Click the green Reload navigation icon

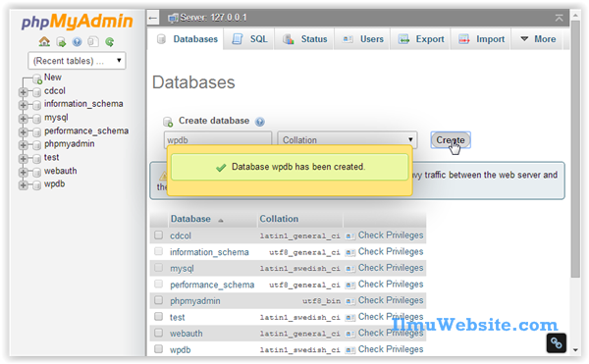109,42
